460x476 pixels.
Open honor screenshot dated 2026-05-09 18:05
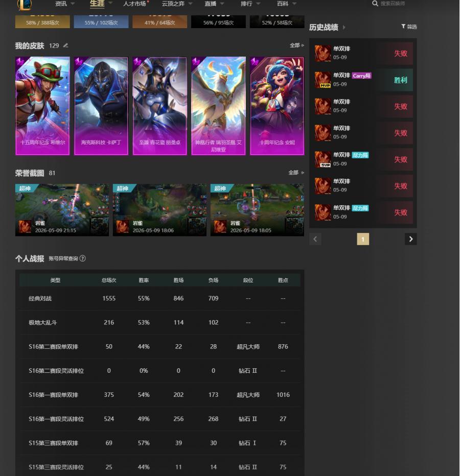tap(258, 210)
